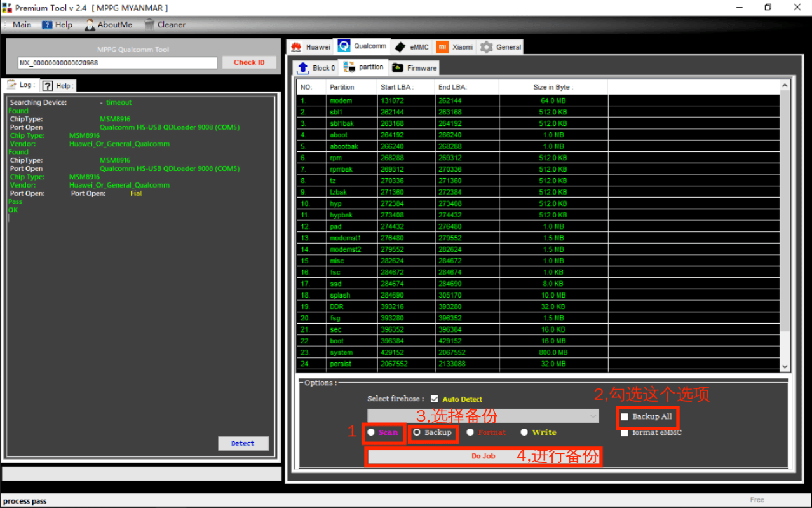
Task: Select the Xiaomi tab
Action: [455, 47]
